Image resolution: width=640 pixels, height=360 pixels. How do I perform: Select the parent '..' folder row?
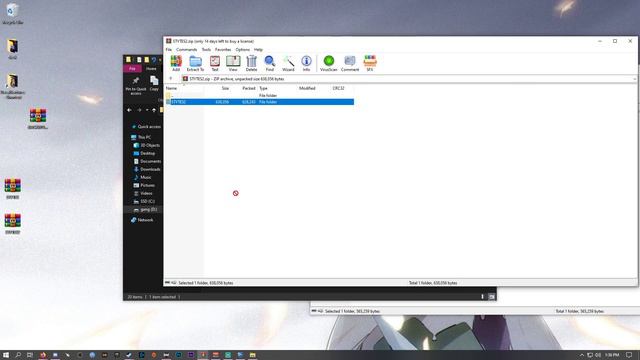click(259, 96)
